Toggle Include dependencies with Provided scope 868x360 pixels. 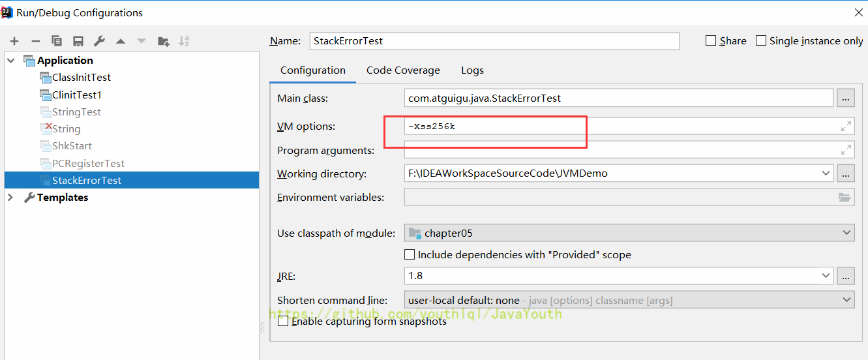[x=410, y=254]
